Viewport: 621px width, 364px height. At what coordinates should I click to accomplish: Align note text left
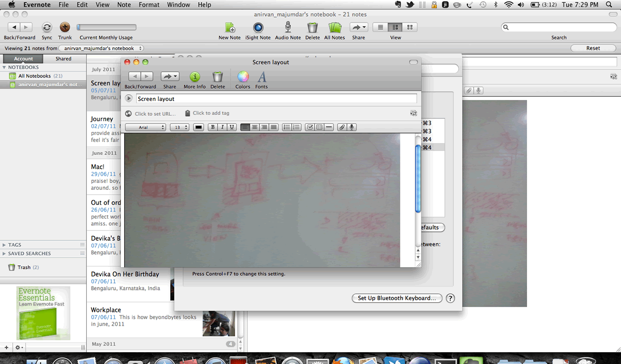[x=245, y=127]
